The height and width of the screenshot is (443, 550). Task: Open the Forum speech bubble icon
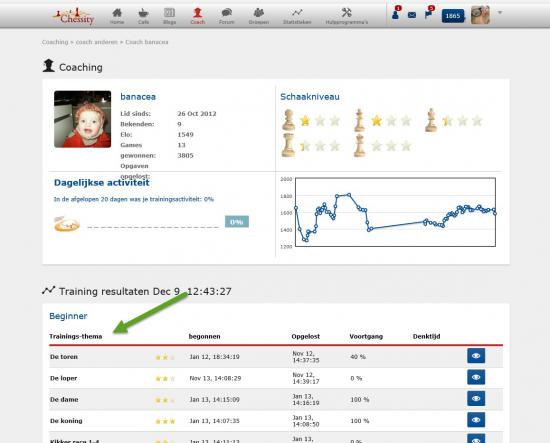tap(227, 13)
